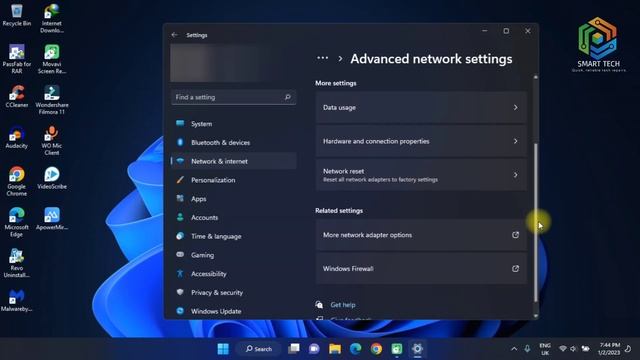Open the green app on the taskbar
The image size is (640, 360).
click(397, 349)
